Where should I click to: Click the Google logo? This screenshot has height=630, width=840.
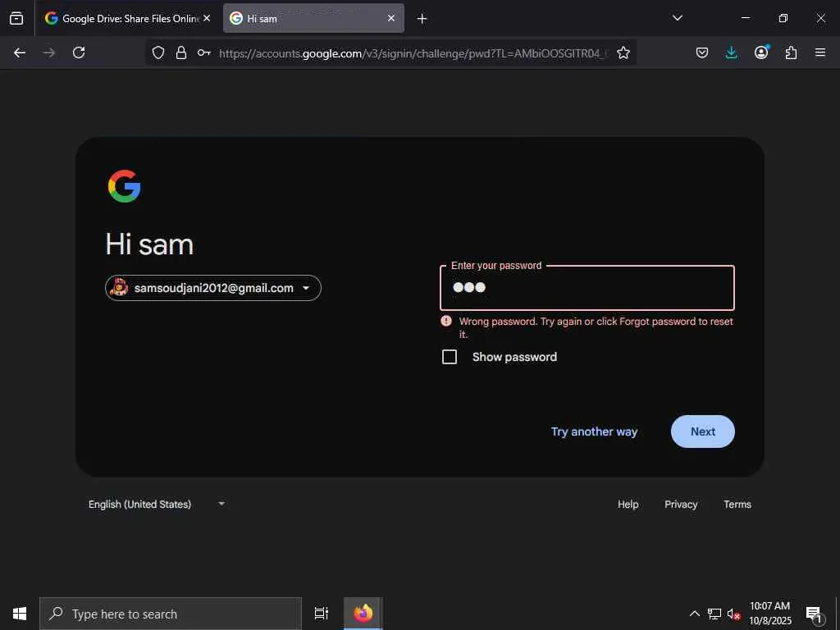(x=125, y=186)
